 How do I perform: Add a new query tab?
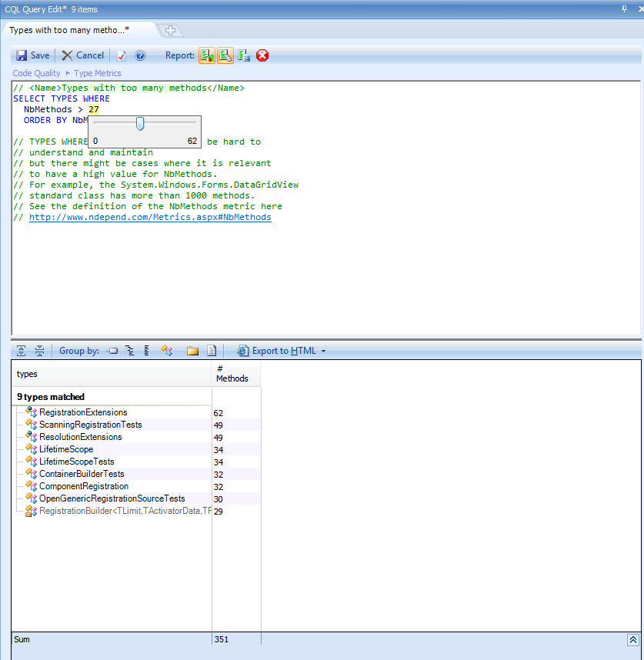coord(170,30)
